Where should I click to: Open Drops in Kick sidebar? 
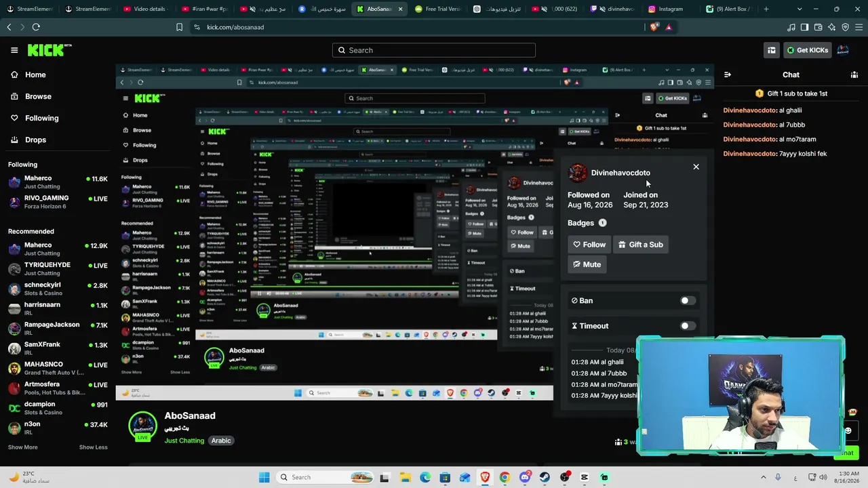click(x=28, y=140)
